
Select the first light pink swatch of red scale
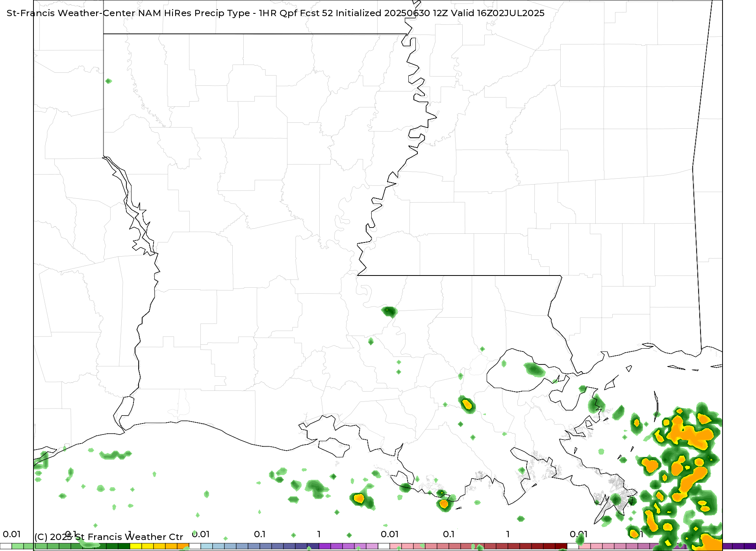pyautogui.click(x=396, y=546)
